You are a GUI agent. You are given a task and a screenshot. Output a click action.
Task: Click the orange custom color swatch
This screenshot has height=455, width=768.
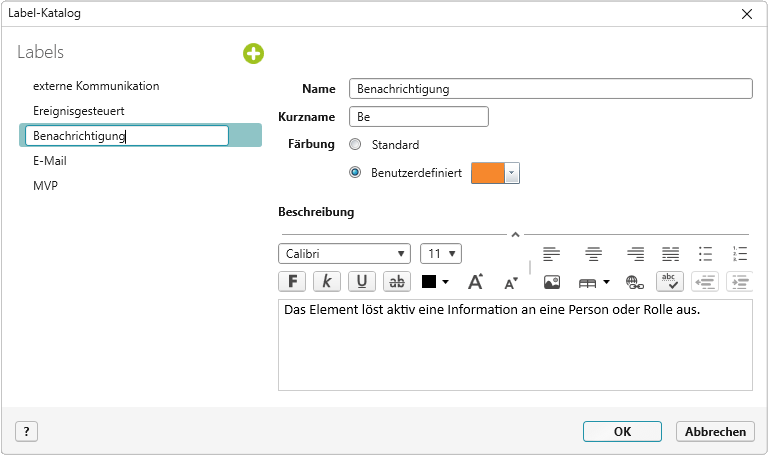pos(487,173)
